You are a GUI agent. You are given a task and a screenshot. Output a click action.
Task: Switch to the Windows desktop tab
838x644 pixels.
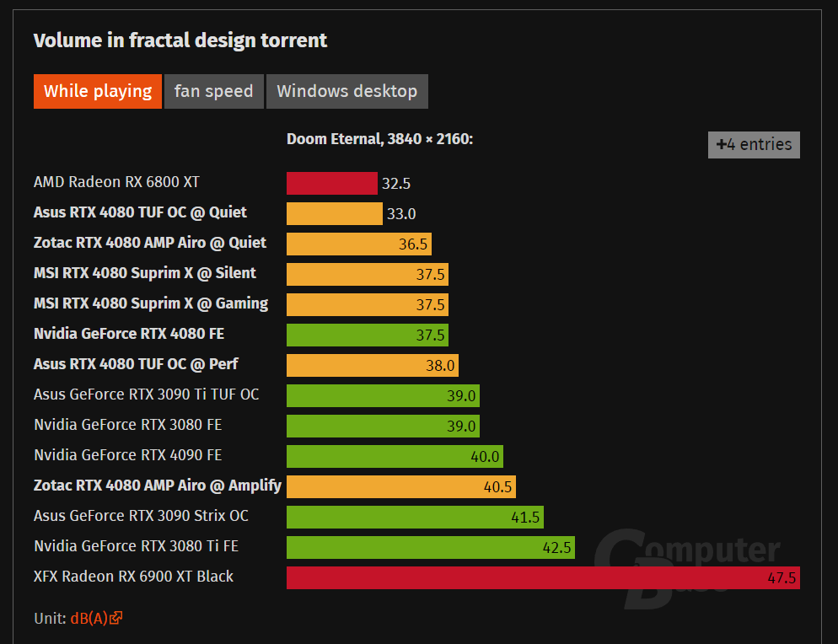pyautogui.click(x=346, y=91)
